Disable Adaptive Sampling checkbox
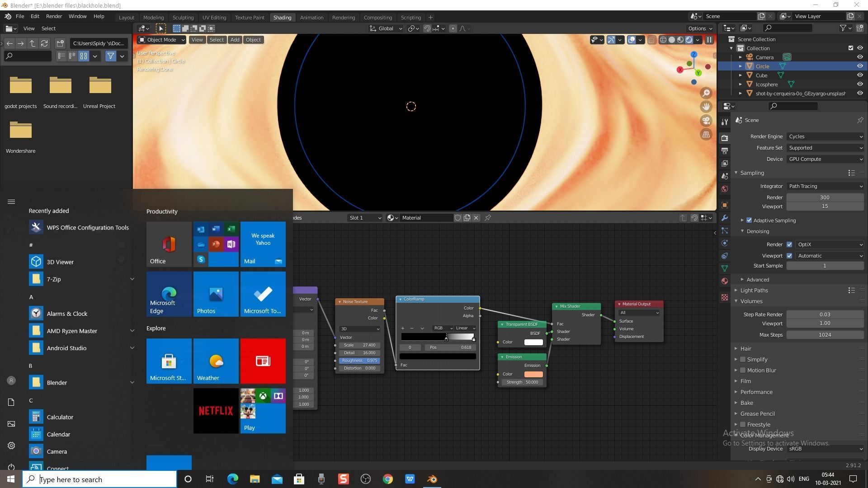The width and height of the screenshot is (868, 488). coord(749,221)
